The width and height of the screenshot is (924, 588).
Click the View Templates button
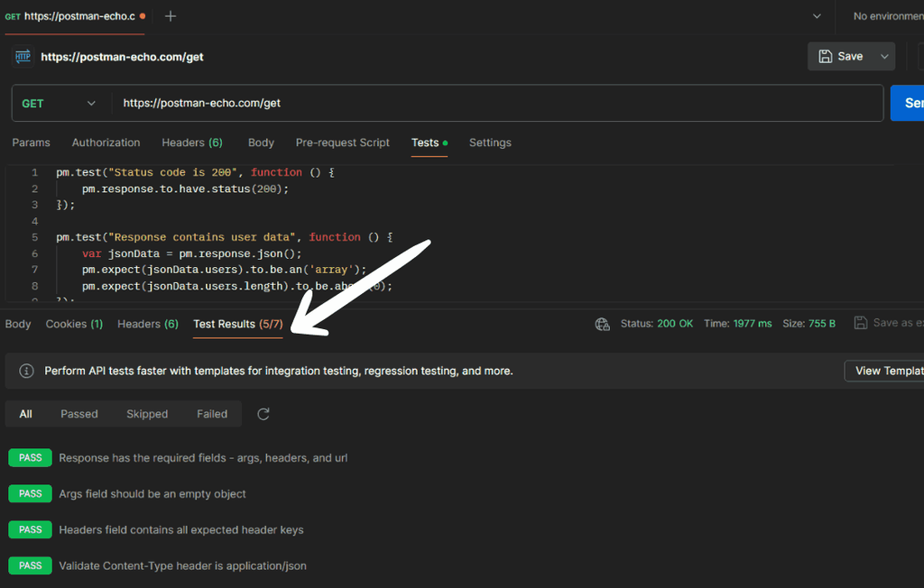coord(884,372)
